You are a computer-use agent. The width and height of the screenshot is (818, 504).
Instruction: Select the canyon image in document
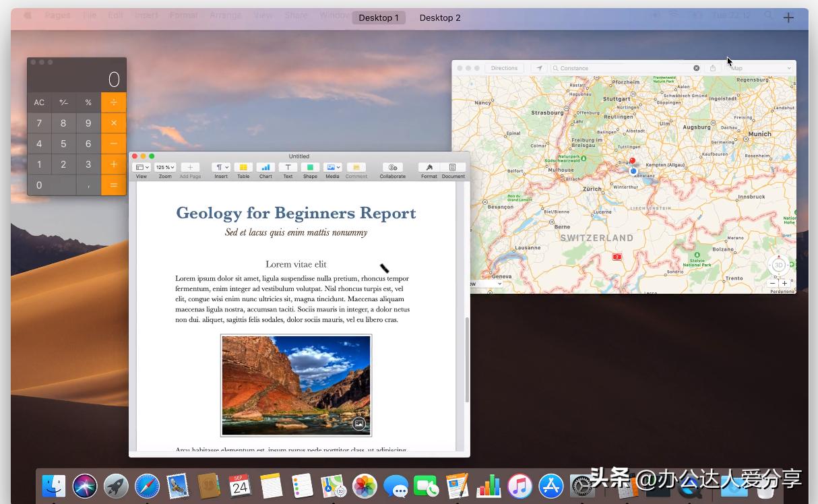click(296, 385)
